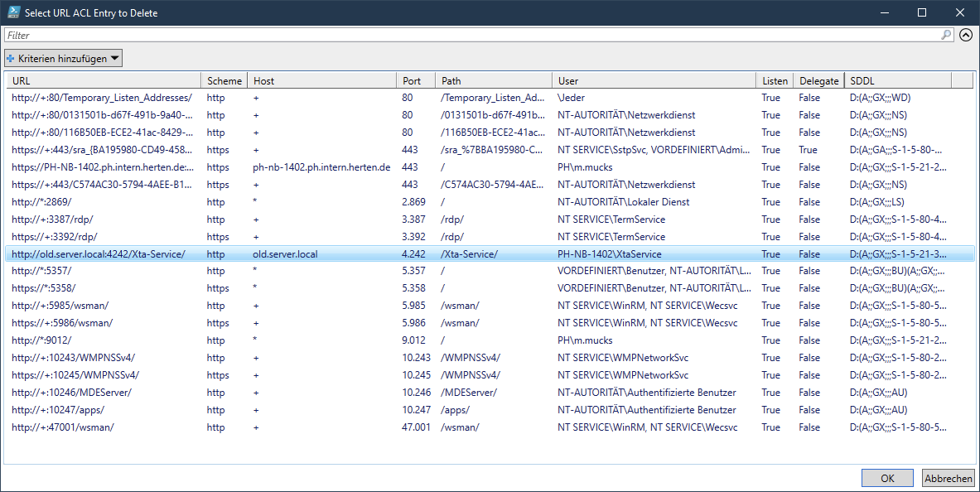980x492 pixels.
Task: Sort by the Path column header
Action: pos(494,80)
